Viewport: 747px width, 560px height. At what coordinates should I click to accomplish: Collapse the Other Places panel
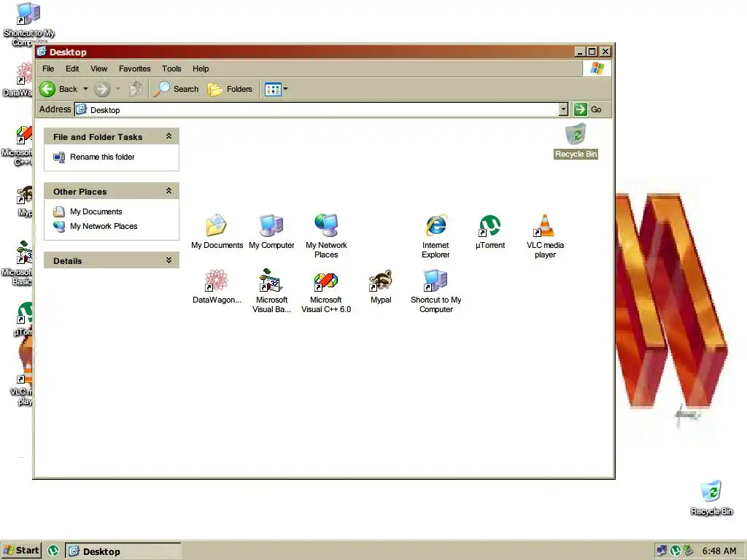tap(169, 191)
